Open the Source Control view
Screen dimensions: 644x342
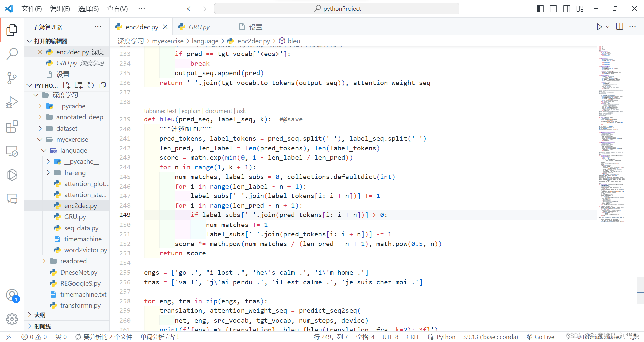12,78
